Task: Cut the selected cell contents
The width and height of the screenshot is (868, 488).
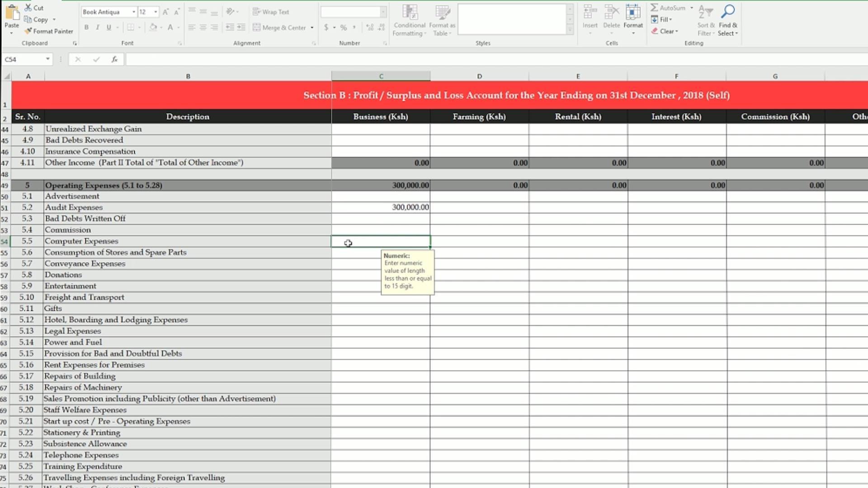Action: click(34, 8)
